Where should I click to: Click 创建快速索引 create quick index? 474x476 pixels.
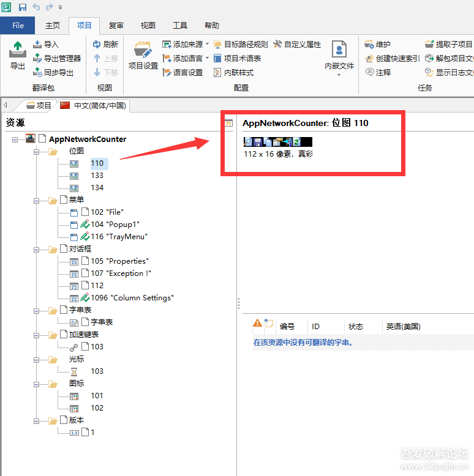pos(392,58)
